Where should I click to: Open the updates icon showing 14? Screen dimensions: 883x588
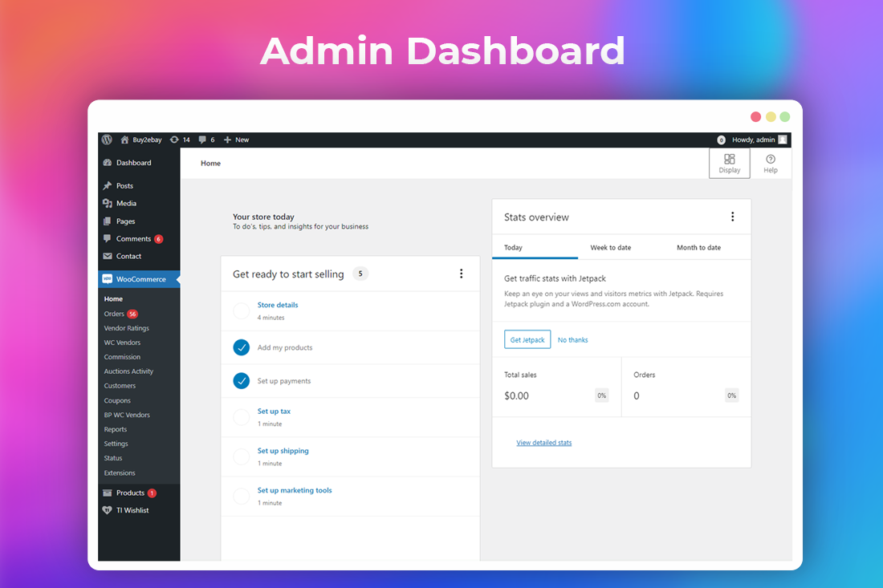pos(174,140)
